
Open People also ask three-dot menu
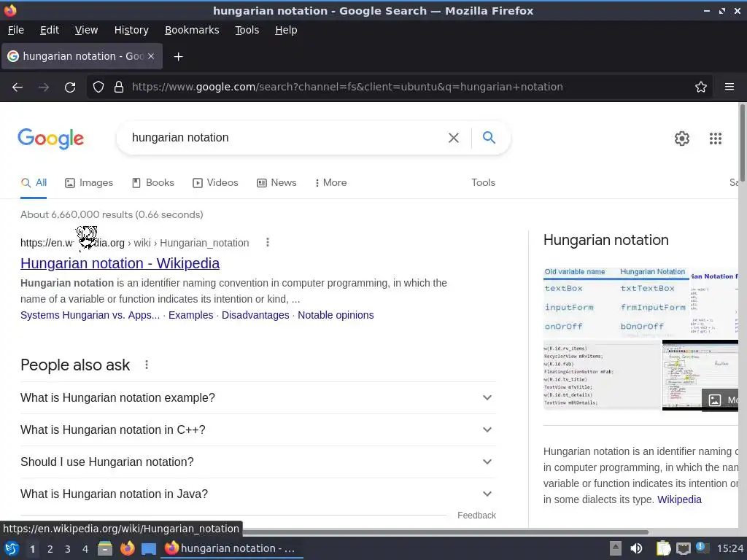click(147, 365)
